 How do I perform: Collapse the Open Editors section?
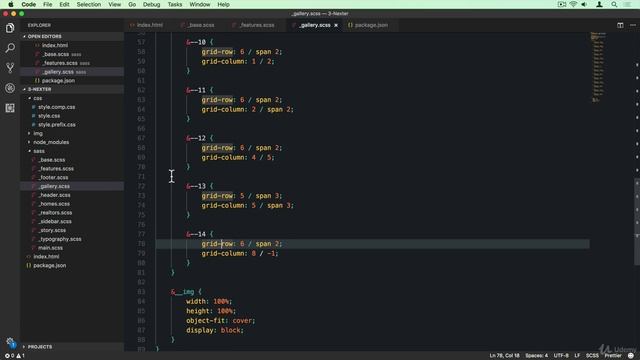44,36
